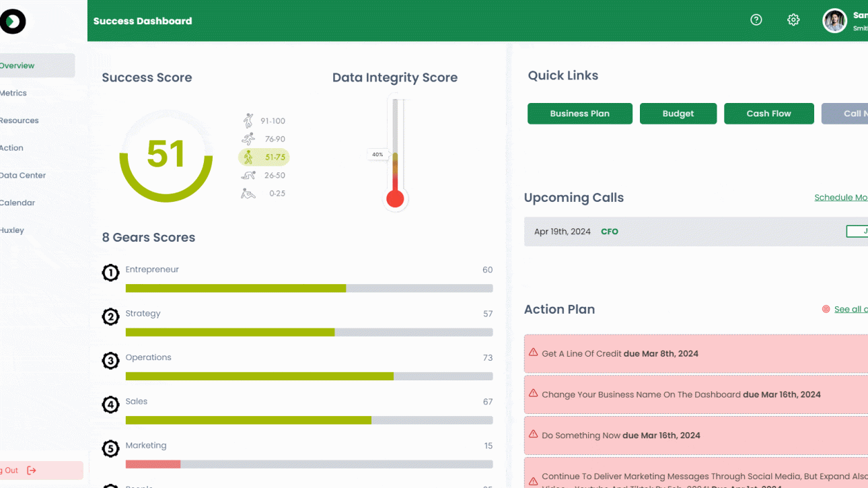
Task: Open the Do Something Now action item
Action: point(696,435)
